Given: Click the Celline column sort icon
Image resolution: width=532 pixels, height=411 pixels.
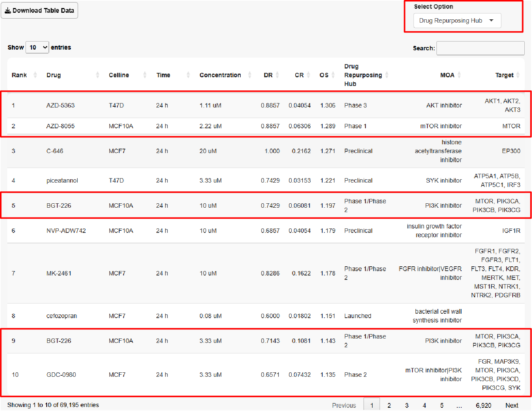Looking at the screenshot, I should click(145, 75).
